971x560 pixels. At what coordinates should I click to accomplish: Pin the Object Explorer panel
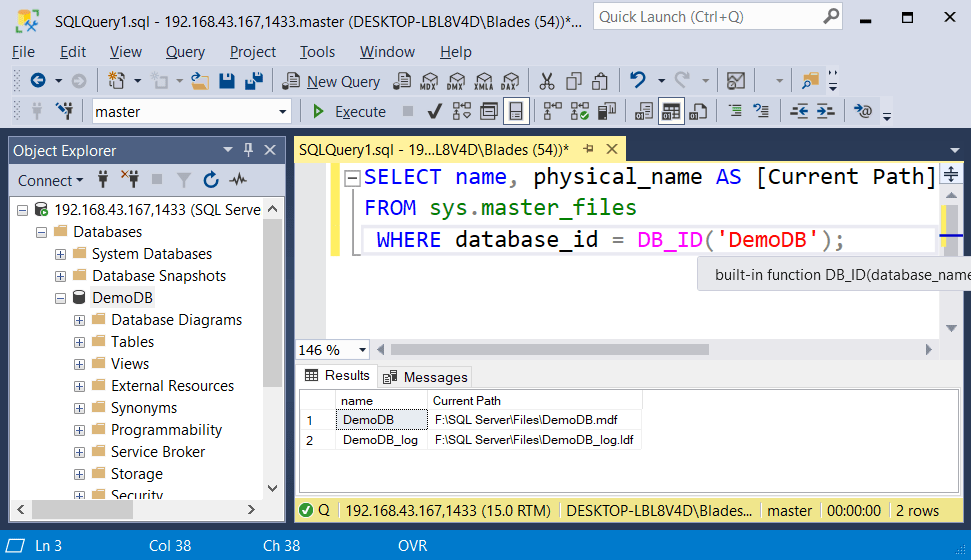click(248, 150)
